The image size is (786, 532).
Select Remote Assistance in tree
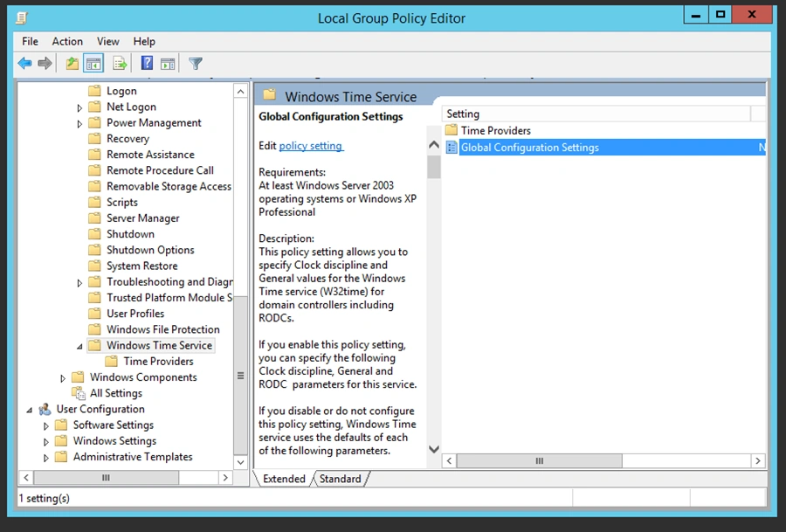pyautogui.click(x=150, y=155)
